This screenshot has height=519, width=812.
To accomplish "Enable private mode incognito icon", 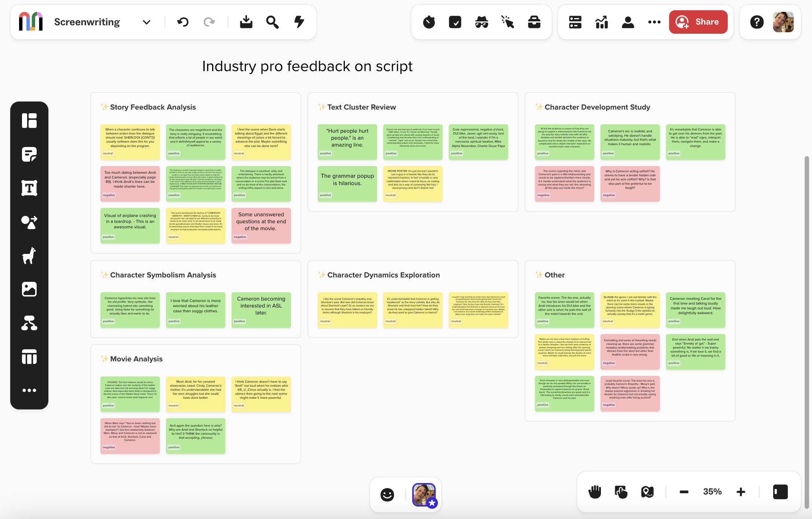I will [481, 22].
